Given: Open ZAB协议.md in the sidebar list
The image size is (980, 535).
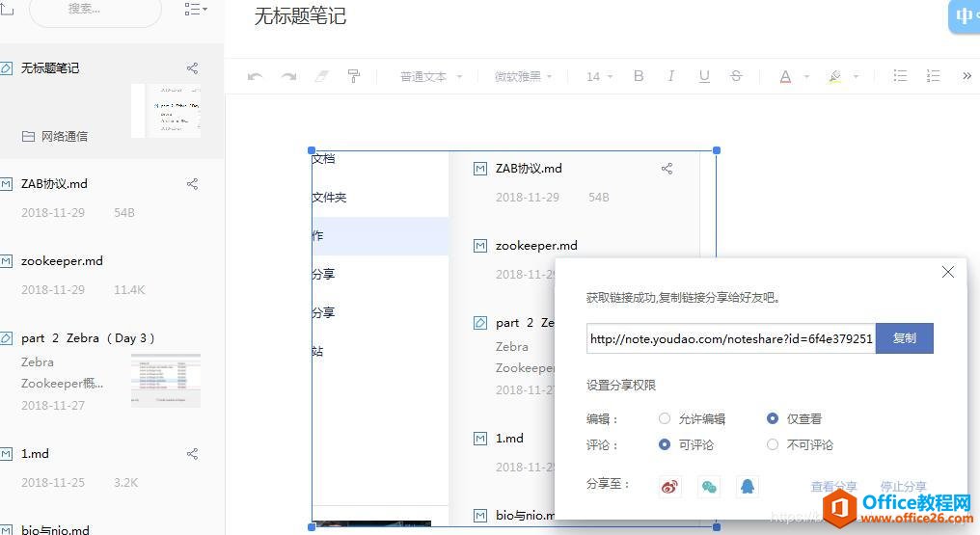Looking at the screenshot, I should 54,183.
